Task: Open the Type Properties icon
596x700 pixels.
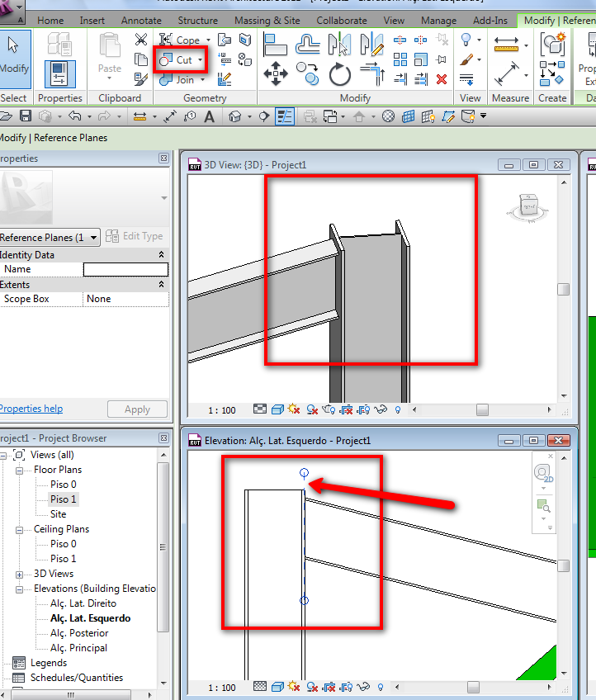Action: click(59, 44)
